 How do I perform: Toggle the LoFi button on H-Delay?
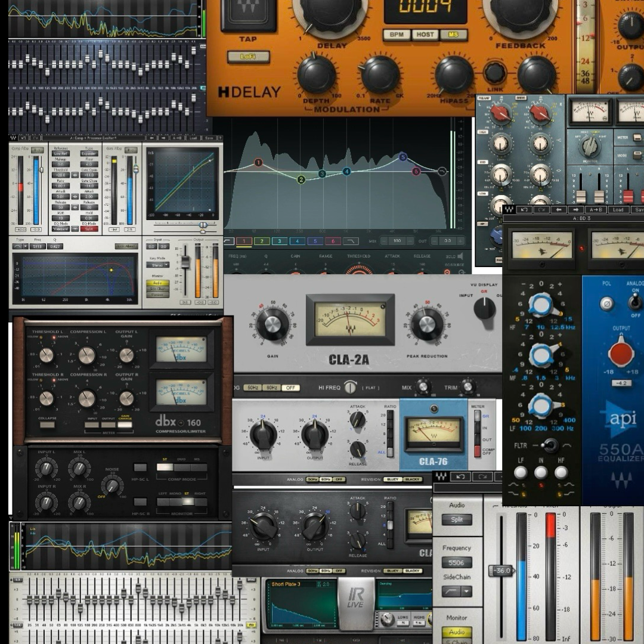[248, 57]
